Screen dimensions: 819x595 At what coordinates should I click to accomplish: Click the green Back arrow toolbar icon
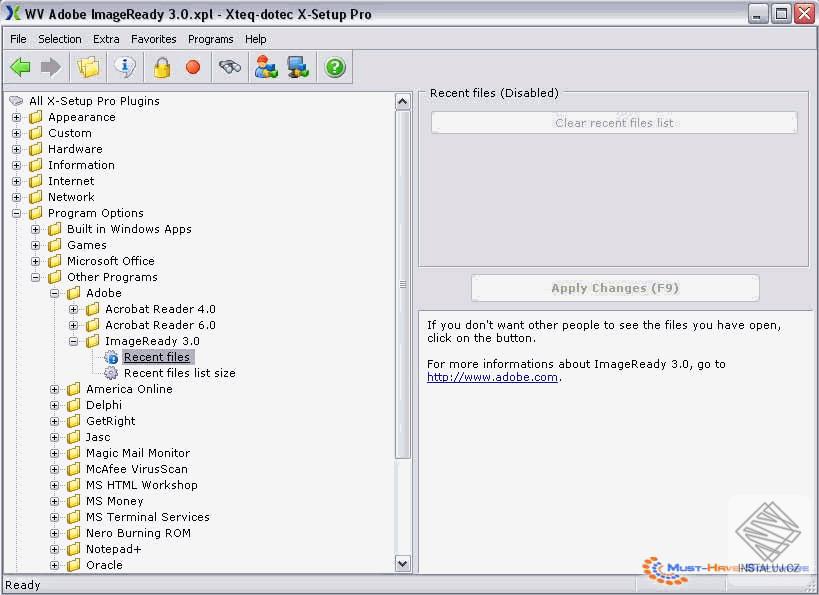[x=20, y=67]
